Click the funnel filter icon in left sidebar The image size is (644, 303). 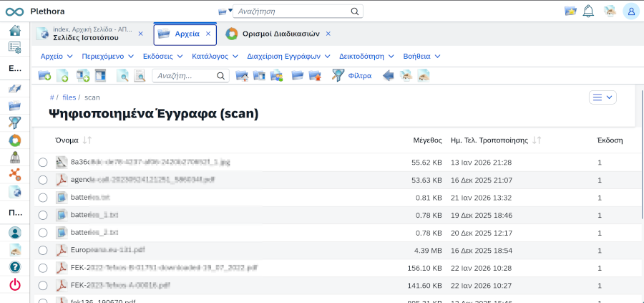[x=15, y=122]
